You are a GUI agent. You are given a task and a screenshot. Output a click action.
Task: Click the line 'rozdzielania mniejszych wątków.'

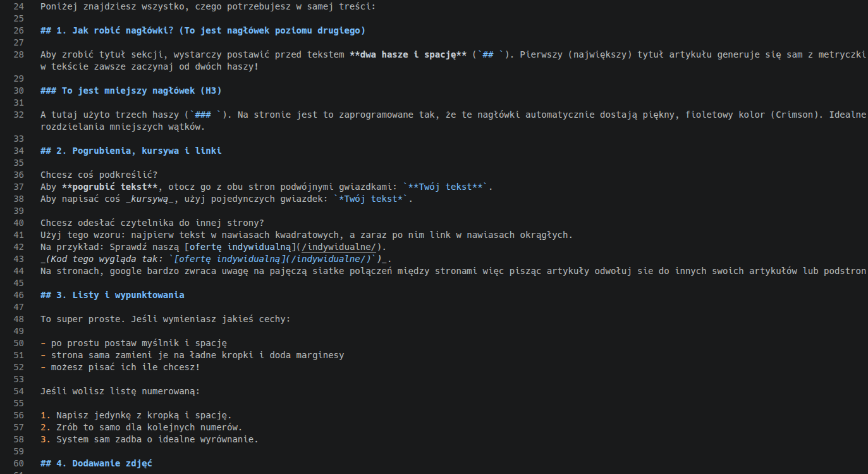click(123, 127)
